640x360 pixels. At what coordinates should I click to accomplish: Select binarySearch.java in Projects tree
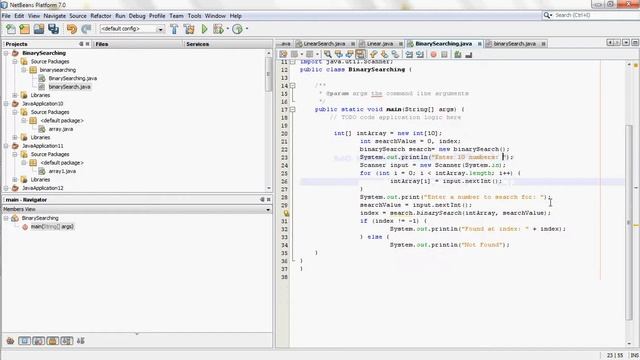point(69,87)
